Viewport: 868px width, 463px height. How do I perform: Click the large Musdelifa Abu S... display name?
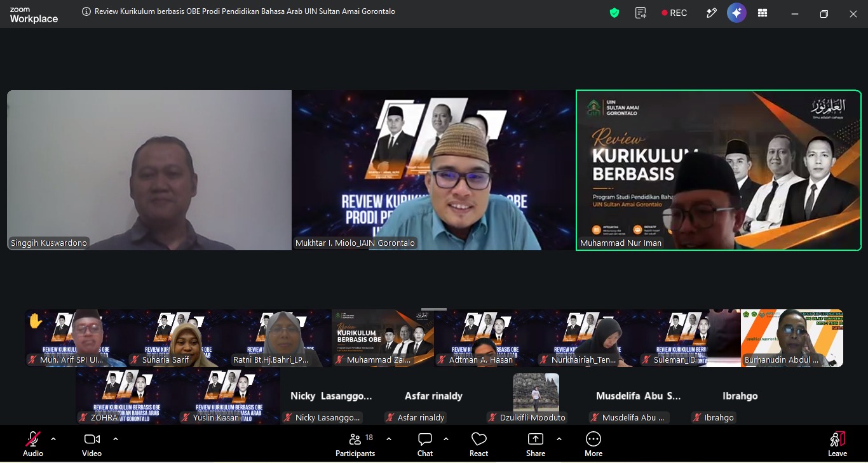[638, 396]
